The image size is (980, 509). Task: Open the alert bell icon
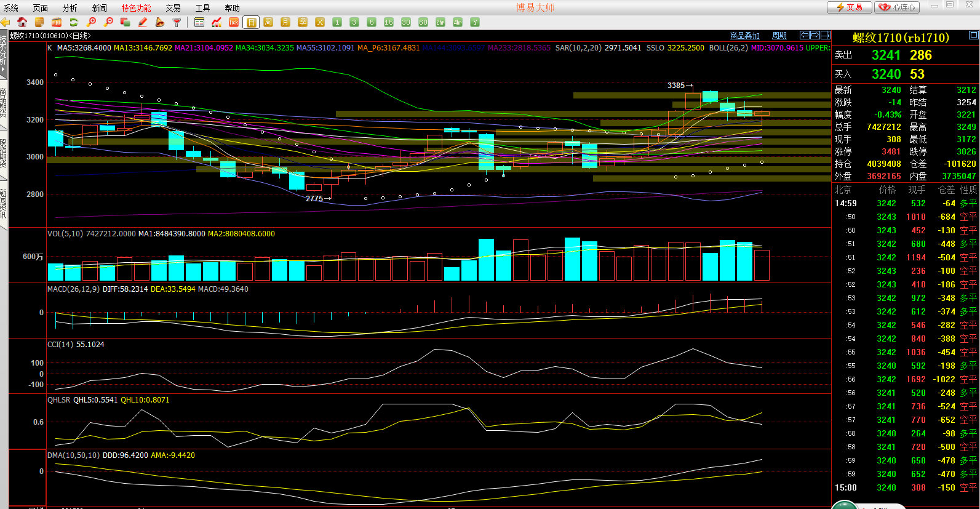click(x=160, y=22)
